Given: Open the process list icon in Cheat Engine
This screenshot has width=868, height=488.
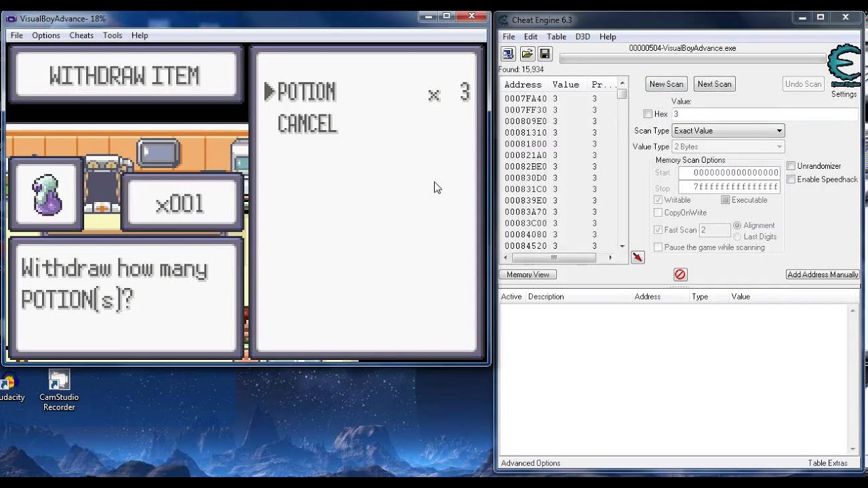Looking at the screenshot, I should [x=508, y=54].
